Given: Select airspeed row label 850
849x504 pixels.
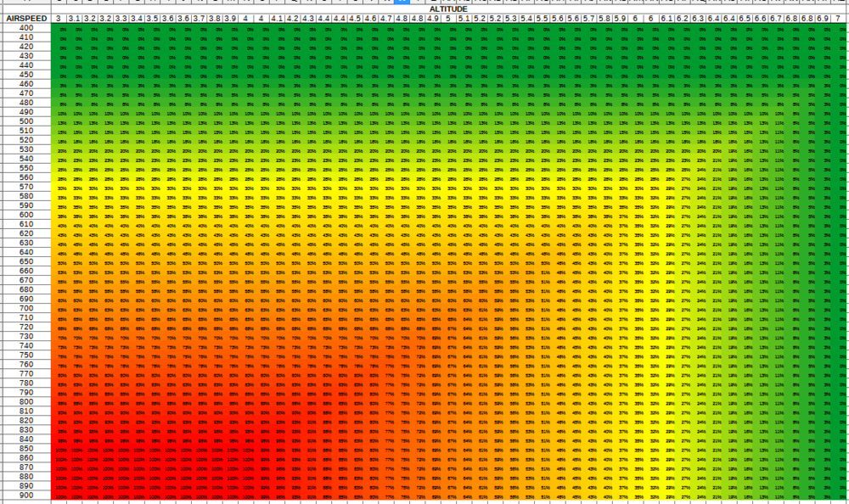Looking at the screenshot, I should click(26, 448).
